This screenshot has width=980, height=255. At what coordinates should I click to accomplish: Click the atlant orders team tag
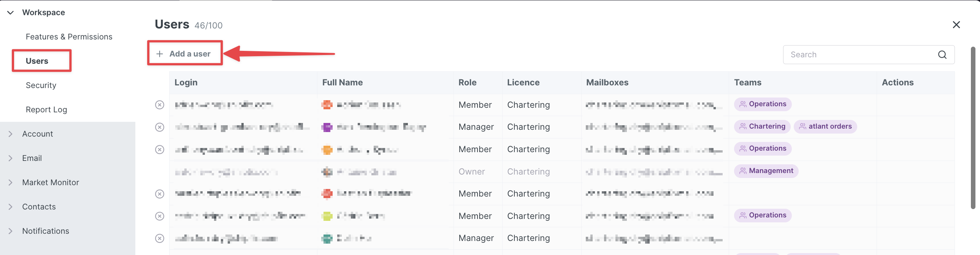pyautogui.click(x=825, y=126)
